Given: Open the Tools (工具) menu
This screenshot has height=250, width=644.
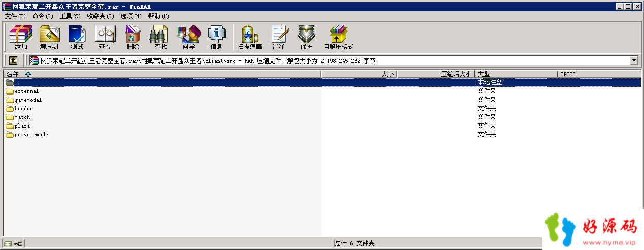Looking at the screenshot, I should pos(70,16).
